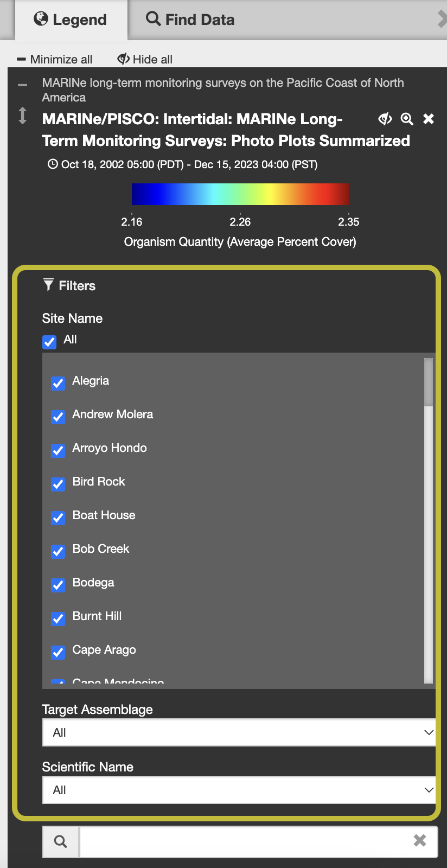Collapse the MARINe layer group minus icon
The width and height of the screenshot is (447, 868).
(x=22, y=85)
